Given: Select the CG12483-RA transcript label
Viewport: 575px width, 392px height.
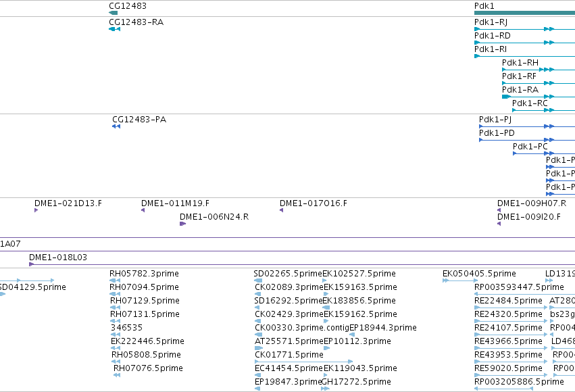Looking at the screenshot, I should click(x=136, y=22).
